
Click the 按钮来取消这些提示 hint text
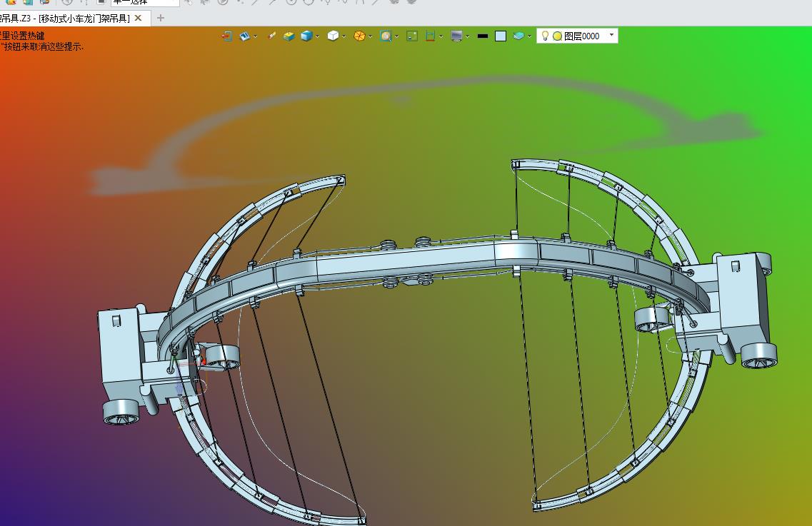[x=42, y=46]
